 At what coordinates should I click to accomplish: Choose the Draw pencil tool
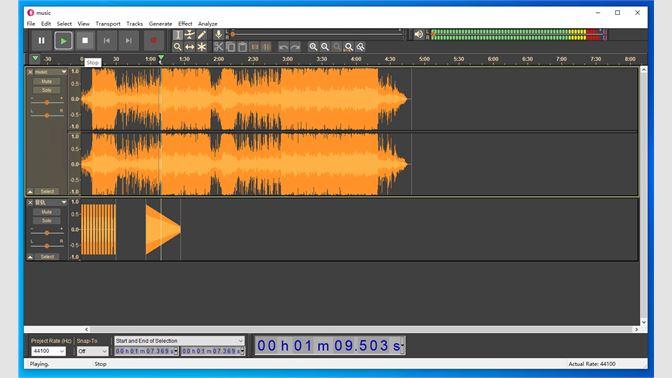tap(201, 35)
